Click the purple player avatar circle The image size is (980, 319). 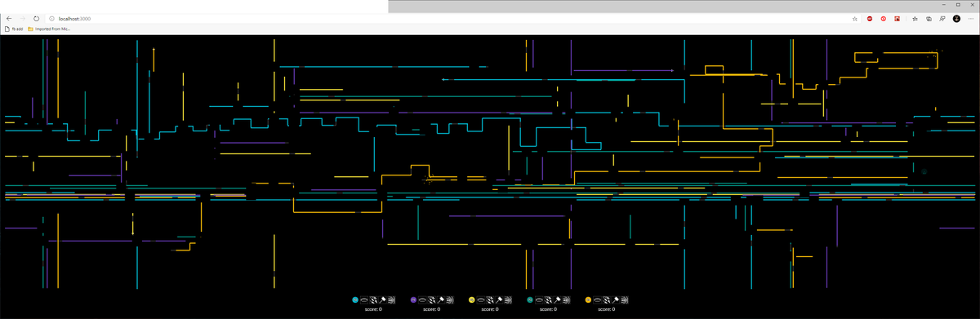click(x=413, y=300)
